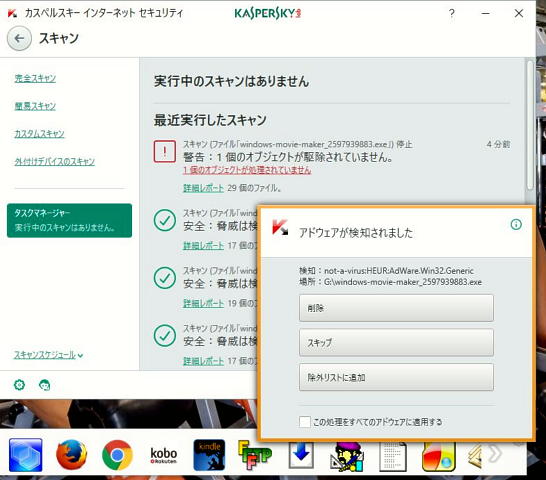Expand スキャンスケジュール dropdown

(x=48, y=355)
